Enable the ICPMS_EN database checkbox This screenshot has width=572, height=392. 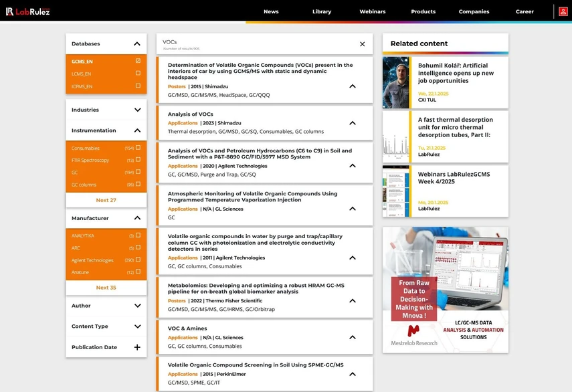[x=138, y=86]
